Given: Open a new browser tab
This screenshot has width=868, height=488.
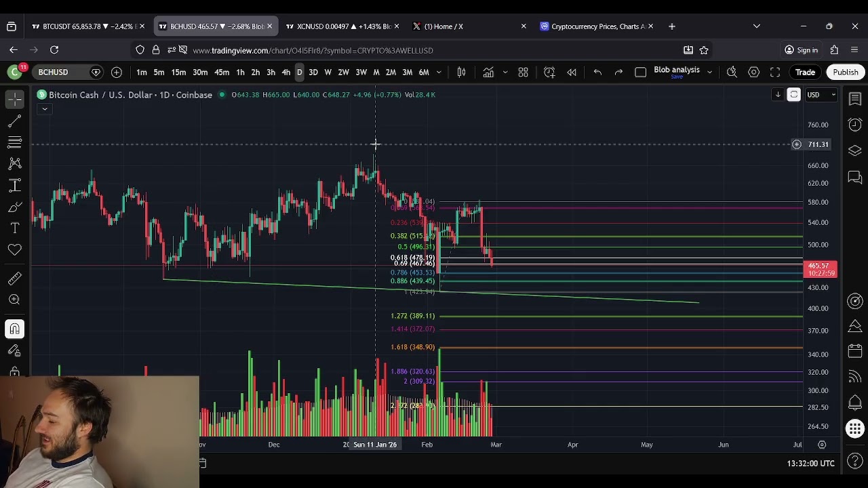Looking at the screenshot, I should pyautogui.click(x=672, y=26).
